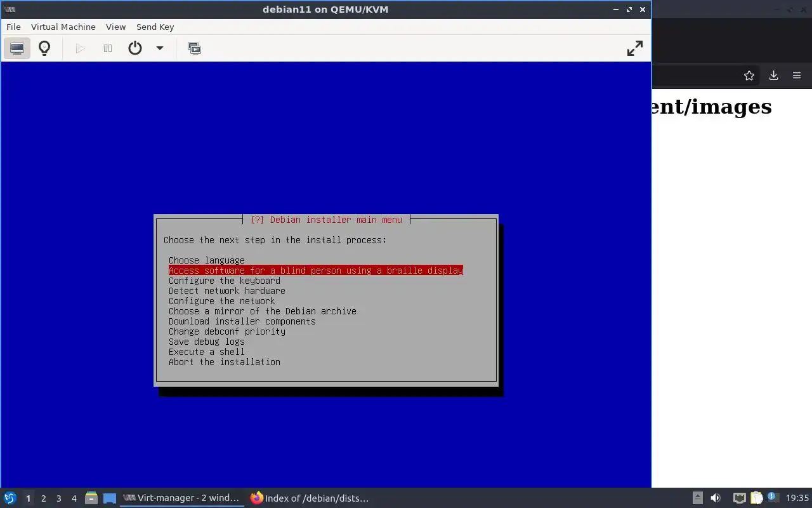Viewport: 812px width, 508px height.
Task: Select 'Download installer components' entry
Action: 242,321
